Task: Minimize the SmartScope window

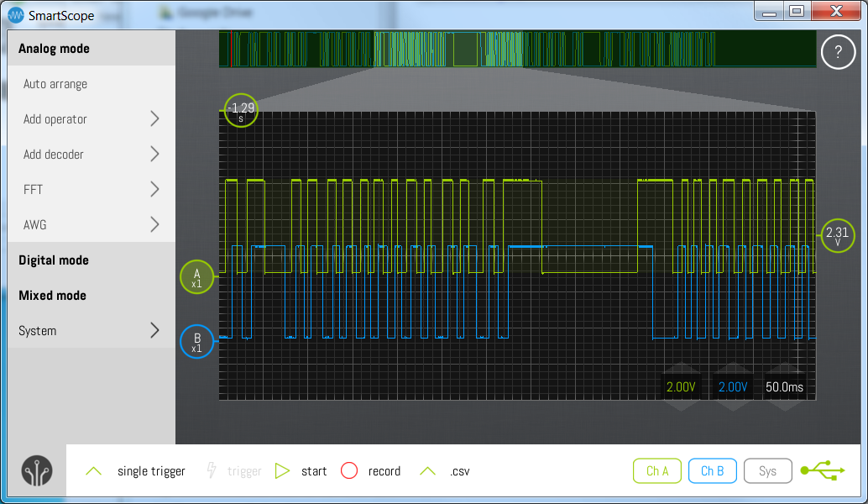Action: point(769,11)
